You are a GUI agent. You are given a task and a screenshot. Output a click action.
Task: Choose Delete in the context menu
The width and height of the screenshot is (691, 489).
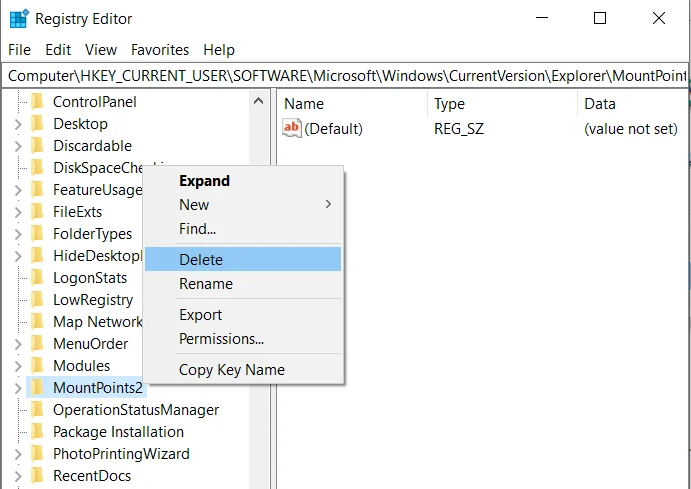tap(243, 259)
